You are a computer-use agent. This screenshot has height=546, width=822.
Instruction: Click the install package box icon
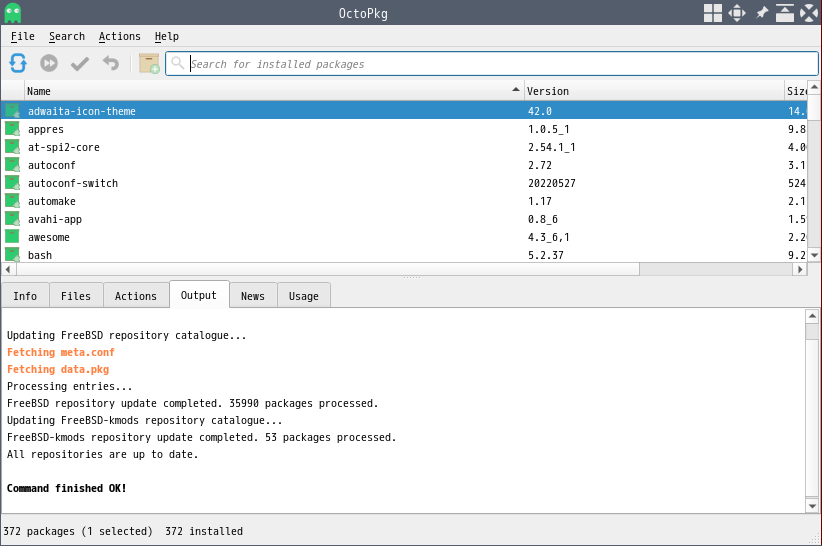pos(149,63)
